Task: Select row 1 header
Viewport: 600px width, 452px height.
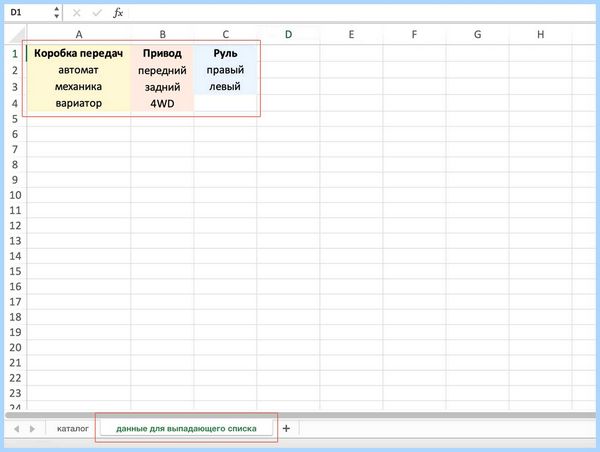Action: [15, 54]
